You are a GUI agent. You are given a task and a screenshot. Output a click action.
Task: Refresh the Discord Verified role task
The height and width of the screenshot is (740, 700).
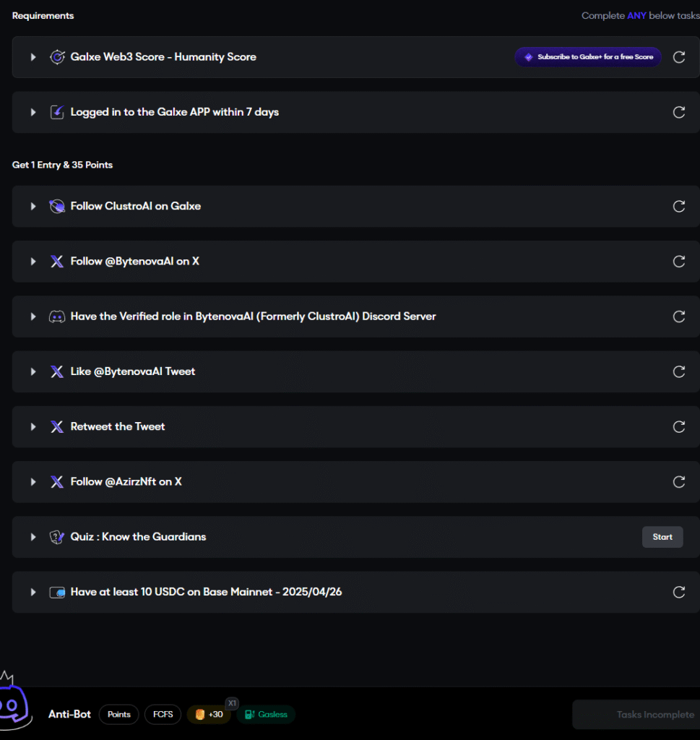679,317
